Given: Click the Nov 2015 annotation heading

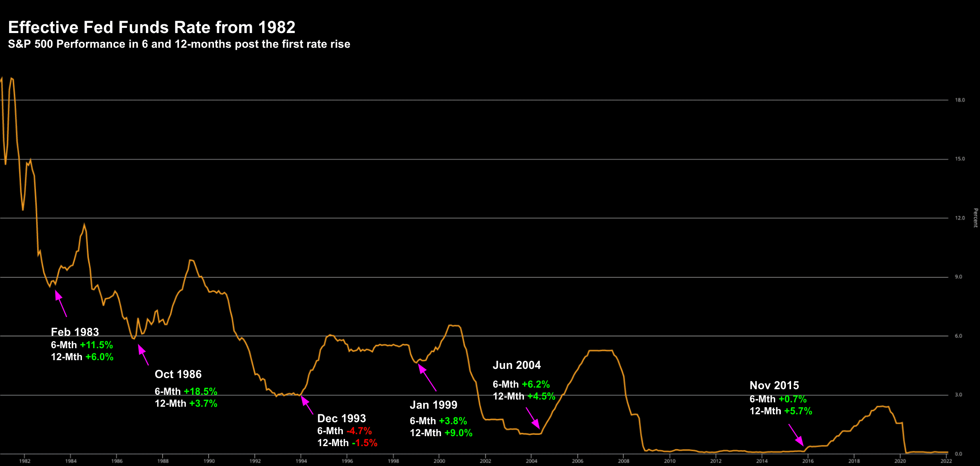Looking at the screenshot, I should click(774, 385).
